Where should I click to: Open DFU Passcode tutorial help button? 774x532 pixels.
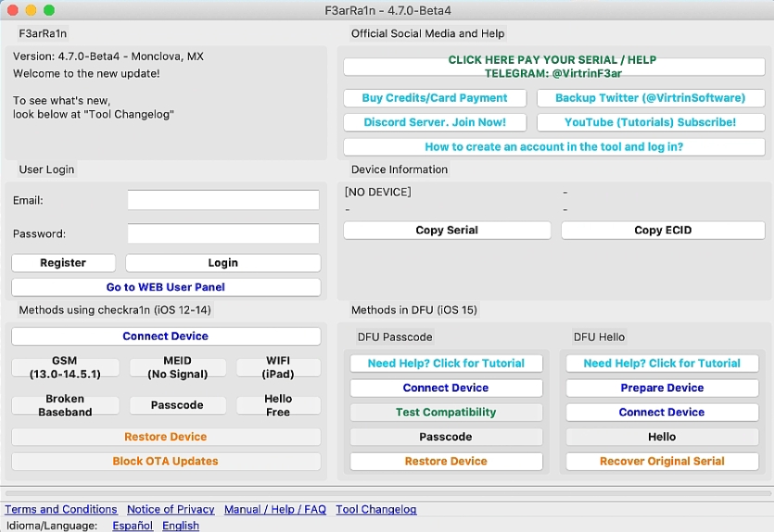tap(446, 363)
